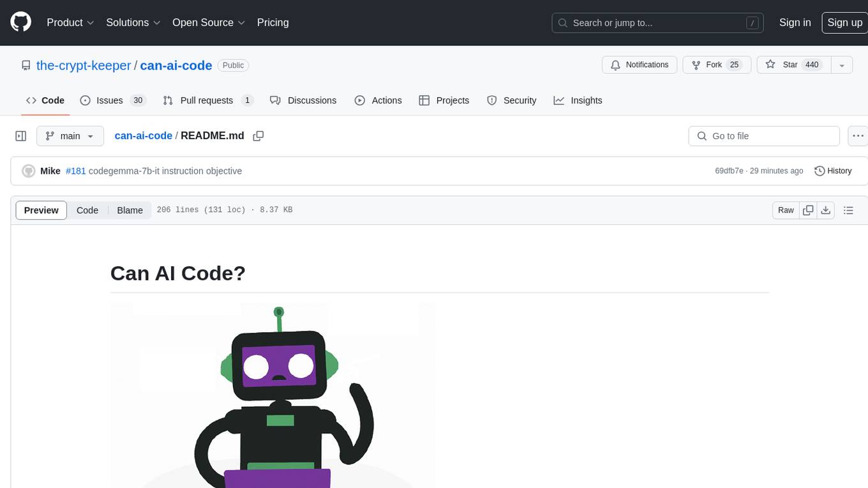
Task: Focus the Search or jump to field
Action: tap(659, 23)
